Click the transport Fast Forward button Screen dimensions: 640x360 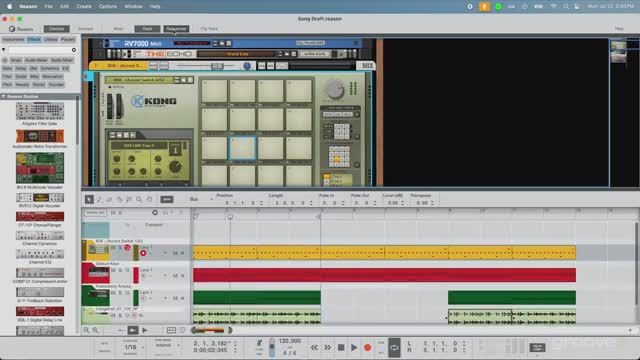click(x=327, y=348)
